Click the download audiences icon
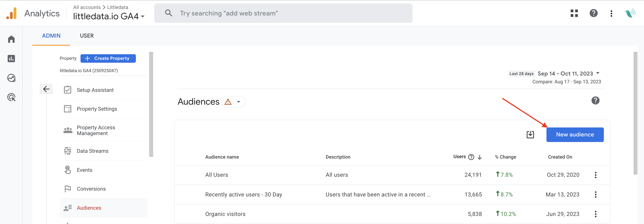644x224 pixels. (x=530, y=135)
